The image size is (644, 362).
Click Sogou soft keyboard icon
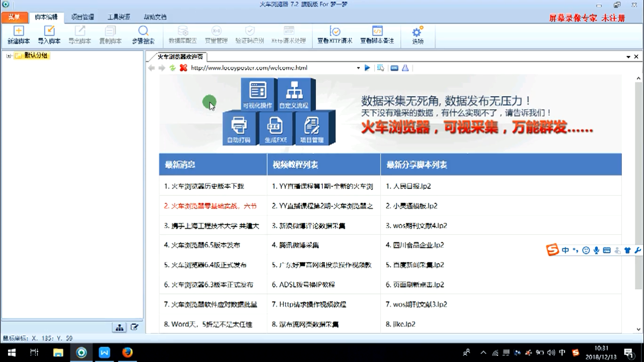point(606,250)
